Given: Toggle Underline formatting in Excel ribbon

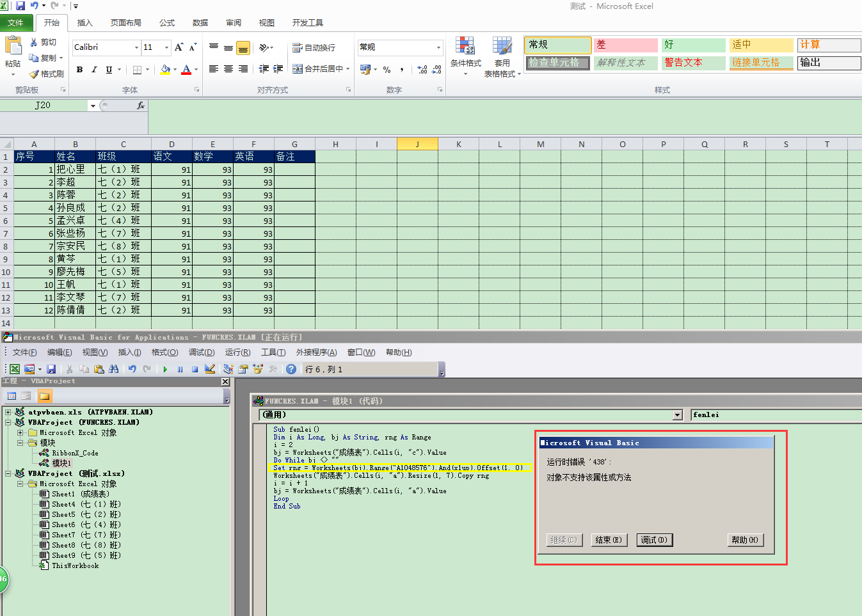Looking at the screenshot, I should tap(109, 69).
